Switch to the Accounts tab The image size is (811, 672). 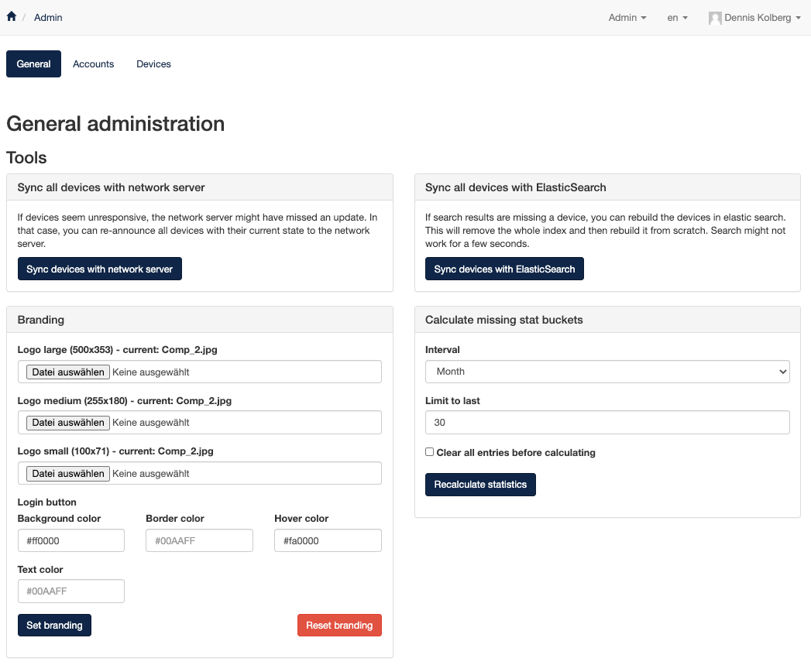[x=93, y=64]
